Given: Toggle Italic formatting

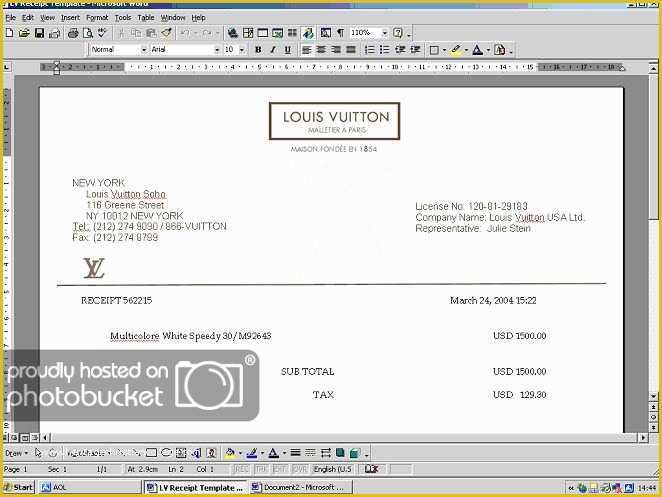Looking at the screenshot, I should pos(273,50).
